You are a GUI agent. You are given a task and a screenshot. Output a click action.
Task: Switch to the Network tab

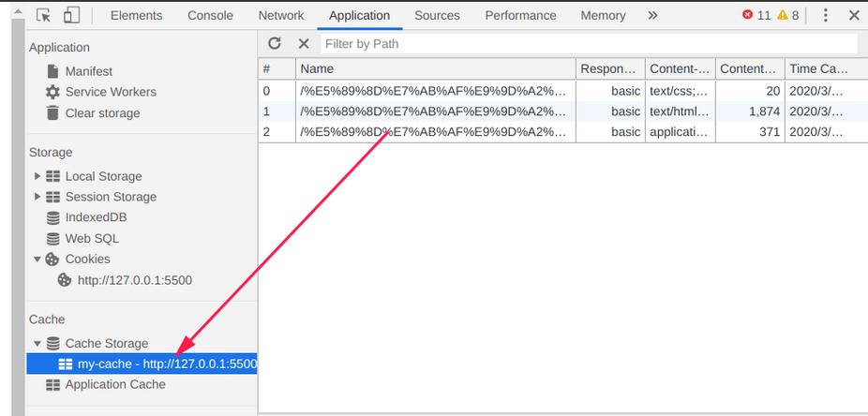click(x=281, y=15)
